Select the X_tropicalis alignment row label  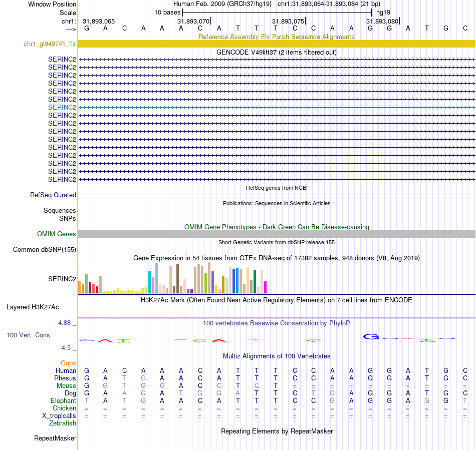[x=59, y=416]
